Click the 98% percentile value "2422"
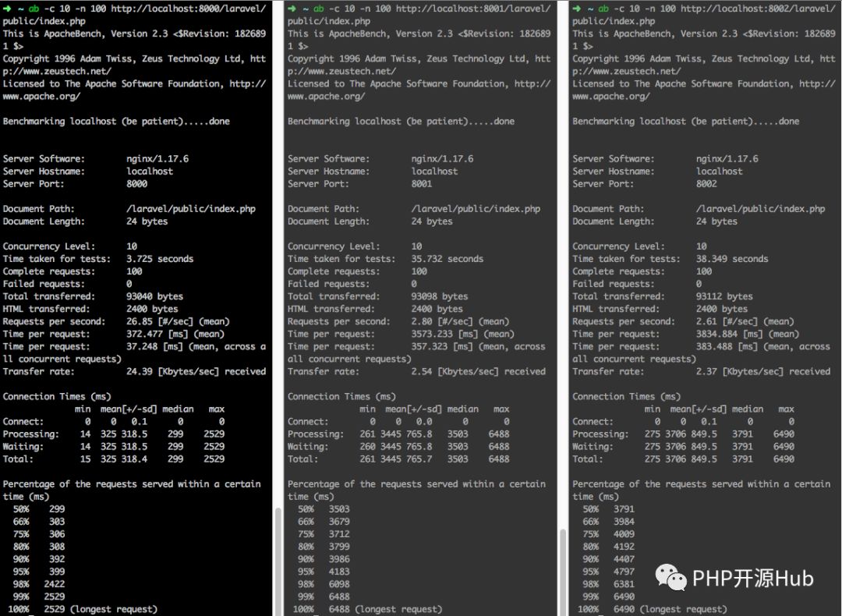 [x=55, y=584]
